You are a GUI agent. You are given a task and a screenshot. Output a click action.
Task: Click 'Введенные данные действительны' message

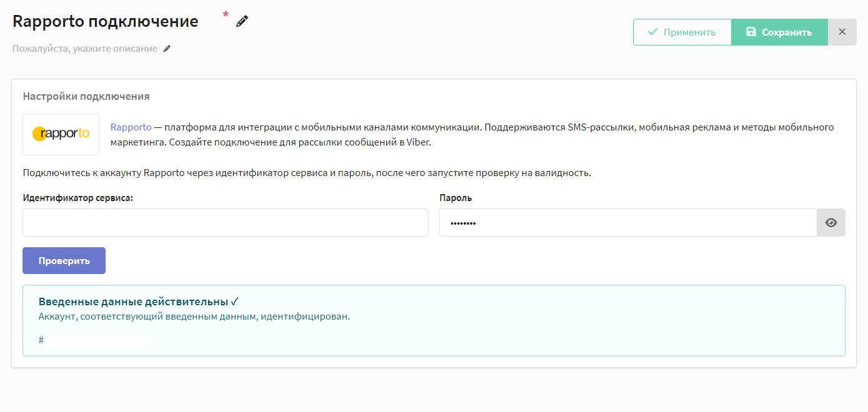(133, 302)
